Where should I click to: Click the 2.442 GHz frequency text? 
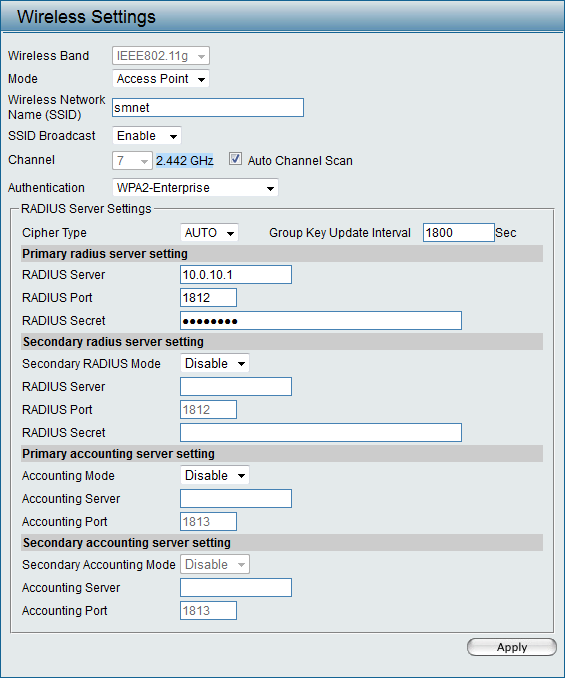point(185,161)
